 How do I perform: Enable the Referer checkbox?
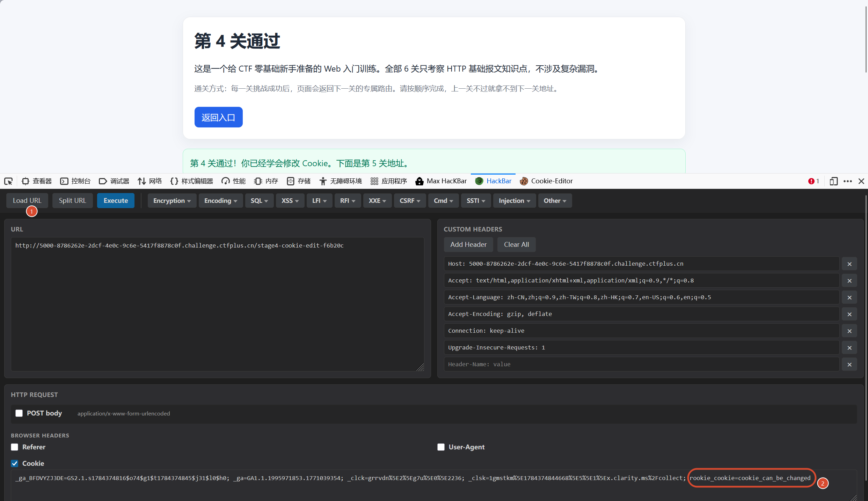pyautogui.click(x=15, y=447)
